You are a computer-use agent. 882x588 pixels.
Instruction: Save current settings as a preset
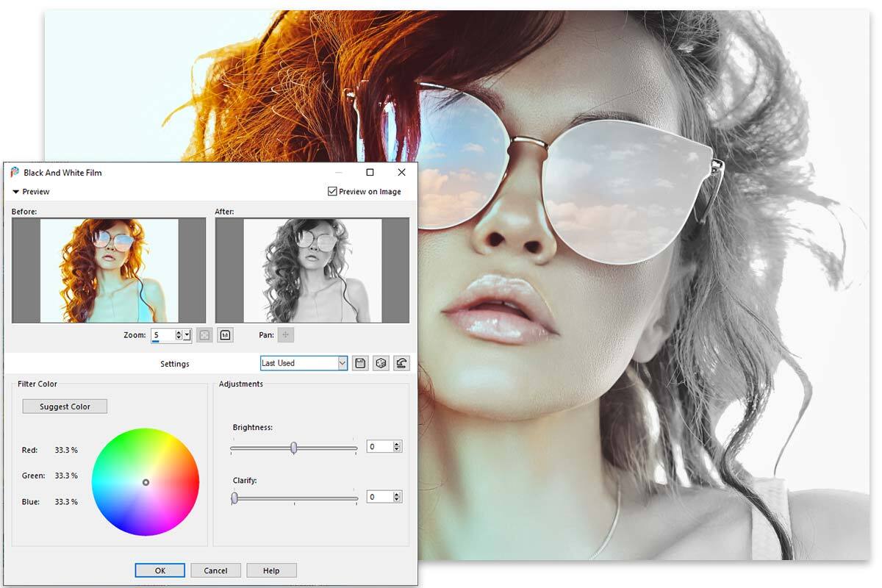click(360, 362)
